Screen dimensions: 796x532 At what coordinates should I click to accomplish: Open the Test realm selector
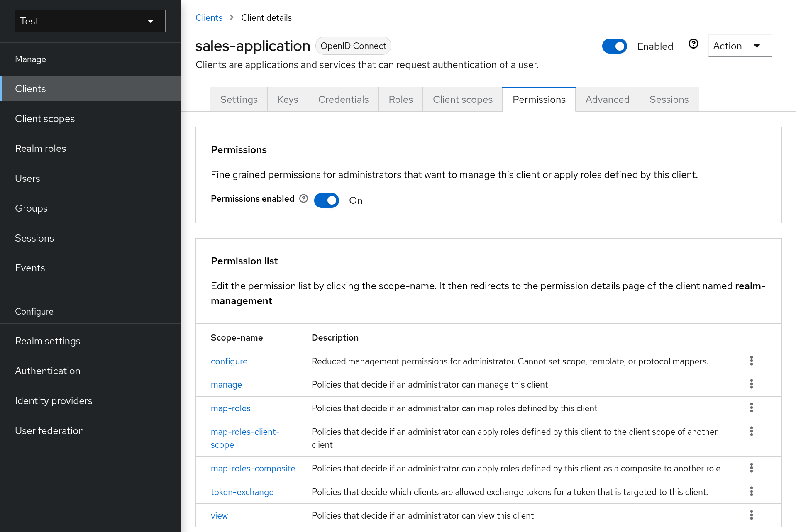point(90,21)
